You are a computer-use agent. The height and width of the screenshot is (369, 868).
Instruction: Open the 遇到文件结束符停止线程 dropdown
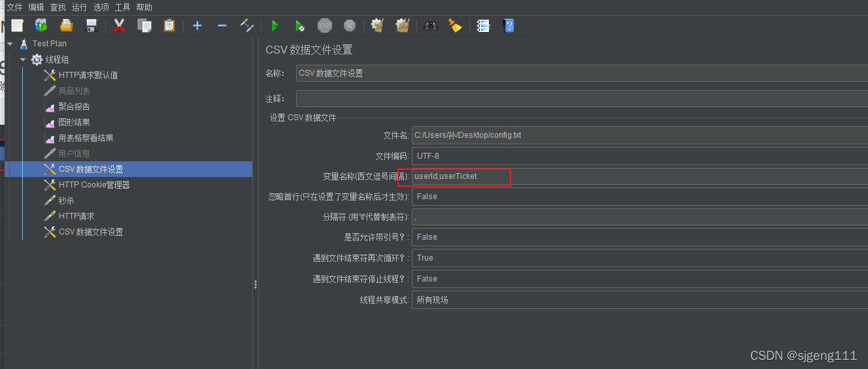[640, 279]
